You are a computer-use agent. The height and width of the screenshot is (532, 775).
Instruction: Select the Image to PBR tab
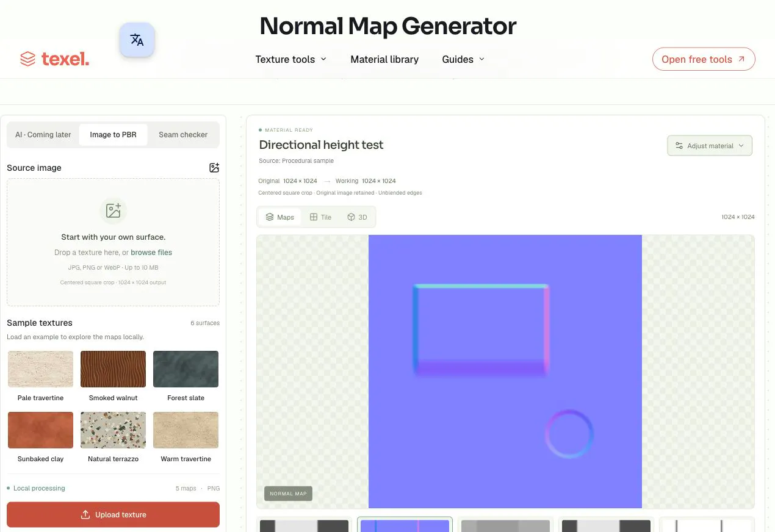114,135
